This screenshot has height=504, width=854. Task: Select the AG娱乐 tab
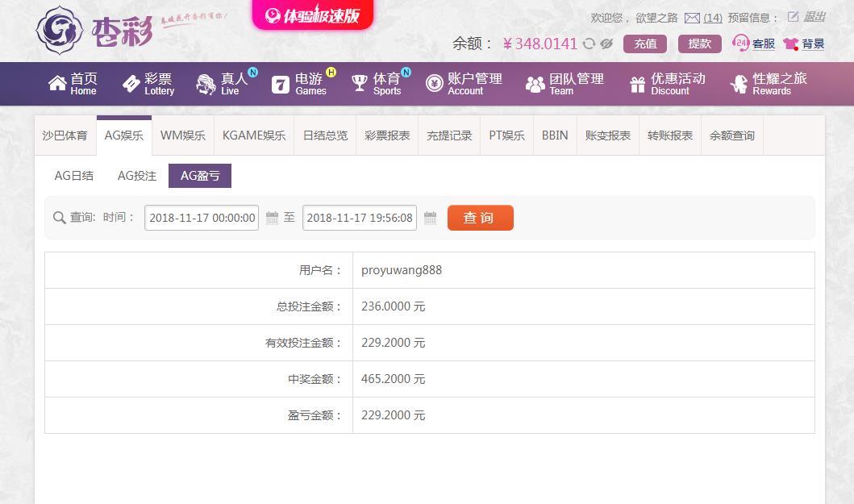pos(124,135)
